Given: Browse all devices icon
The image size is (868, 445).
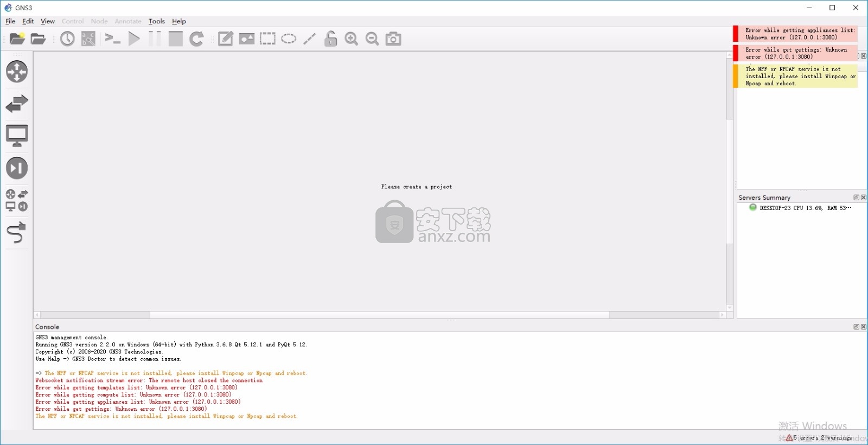Looking at the screenshot, I should point(17,200).
